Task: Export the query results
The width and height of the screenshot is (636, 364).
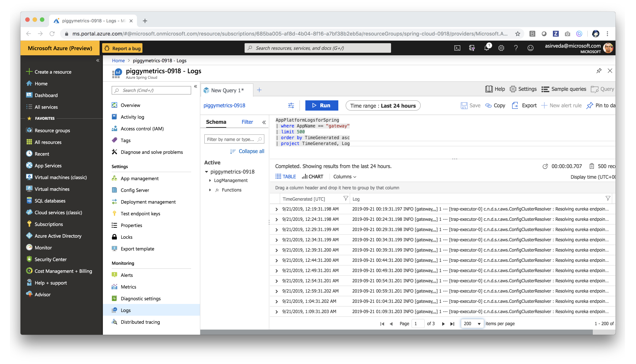Action: click(x=524, y=105)
